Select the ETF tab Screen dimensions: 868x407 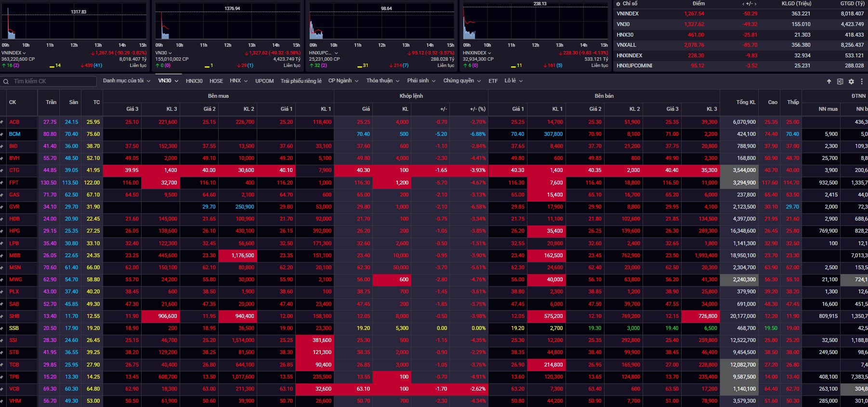pyautogui.click(x=493, y=81)
